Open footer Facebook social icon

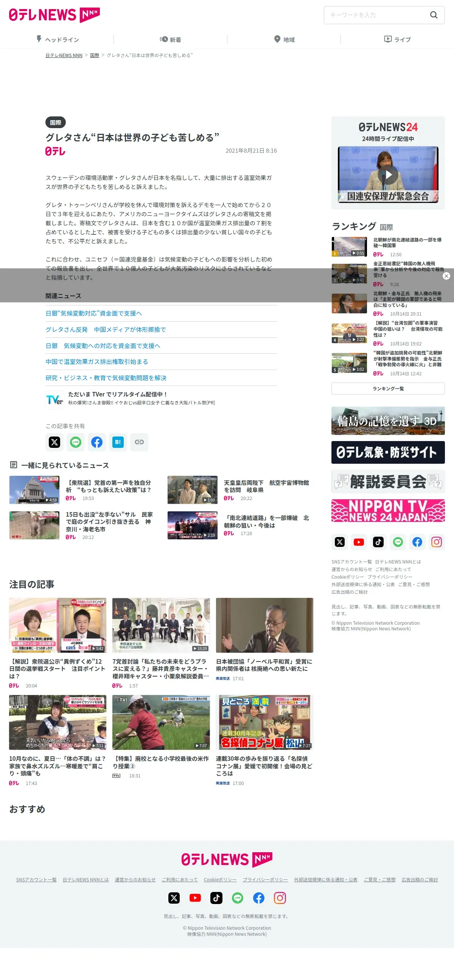[259, 898]
